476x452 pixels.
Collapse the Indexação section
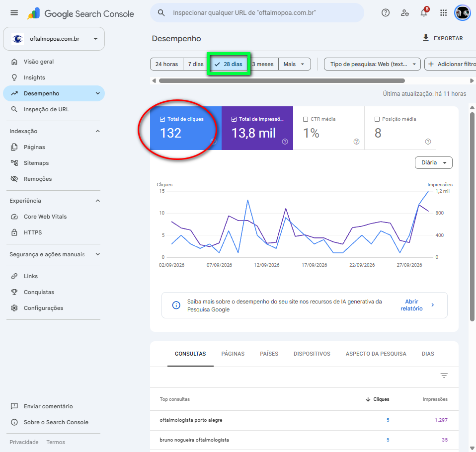(98, 131)
